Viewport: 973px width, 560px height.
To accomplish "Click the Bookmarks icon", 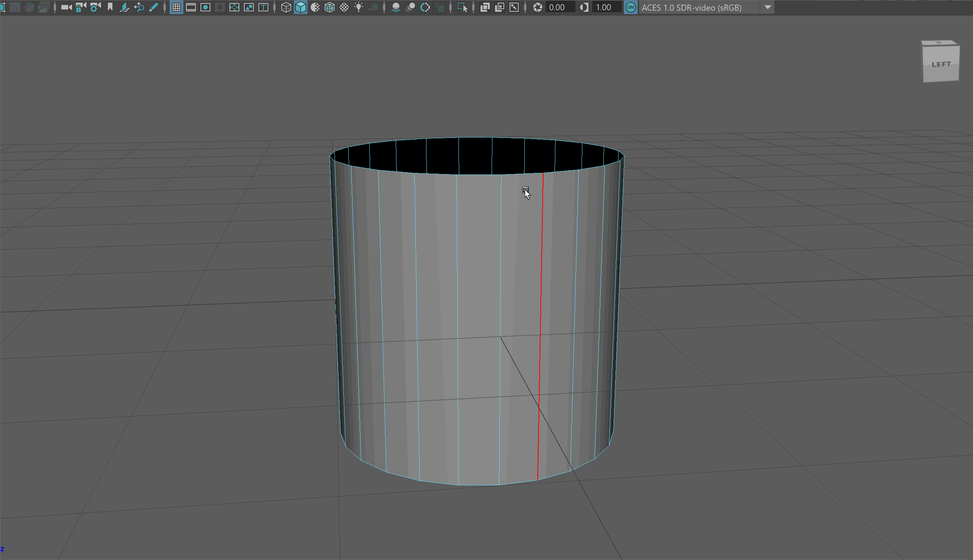I will [110, 7].
